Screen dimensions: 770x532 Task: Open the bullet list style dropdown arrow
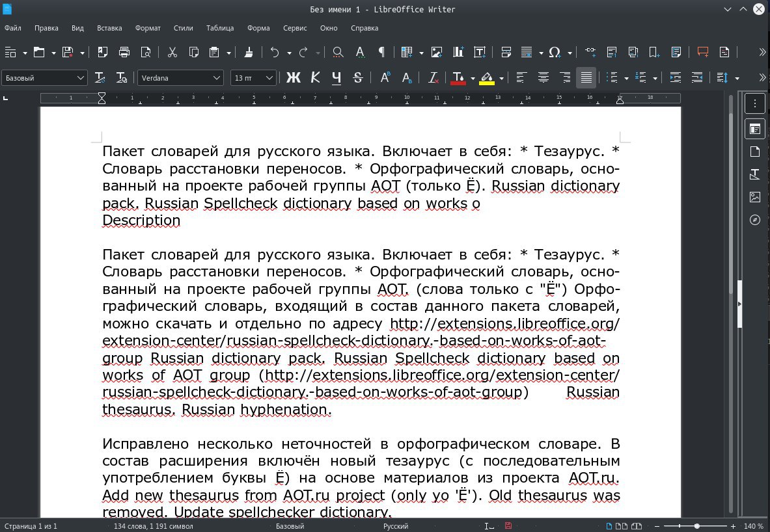pos(626,78)
